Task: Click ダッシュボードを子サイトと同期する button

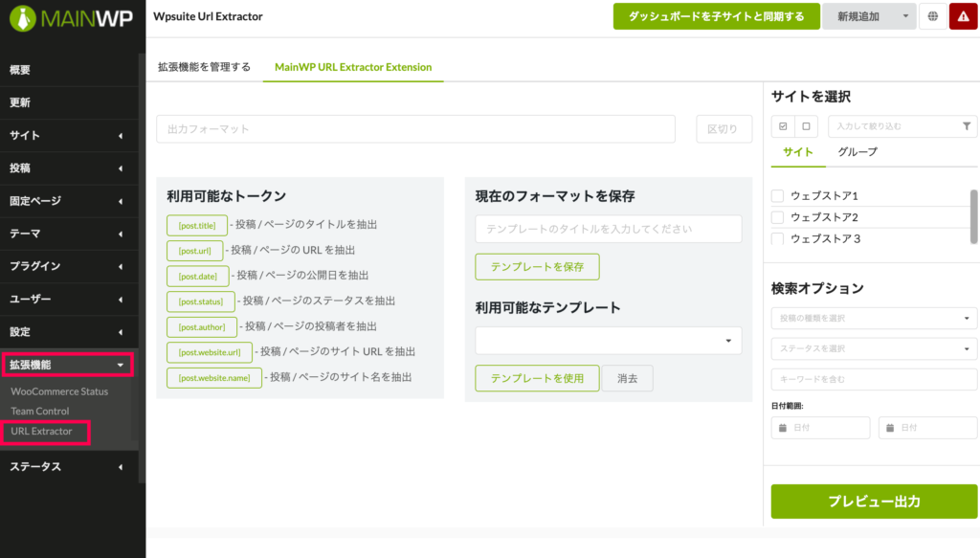Action: (x=716, y=17)
